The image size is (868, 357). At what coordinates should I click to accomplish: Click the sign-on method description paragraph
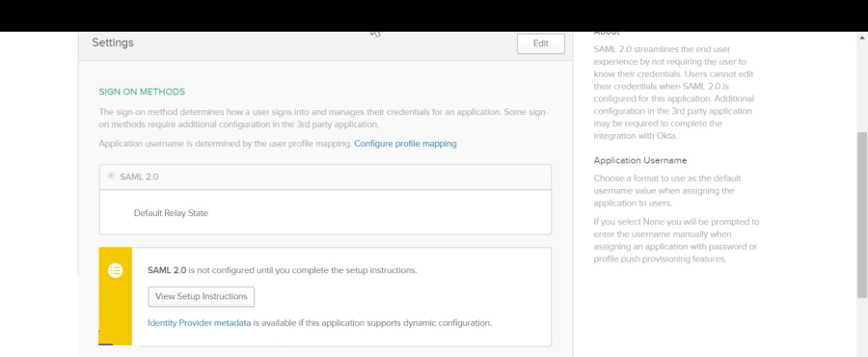coord(323,118)
